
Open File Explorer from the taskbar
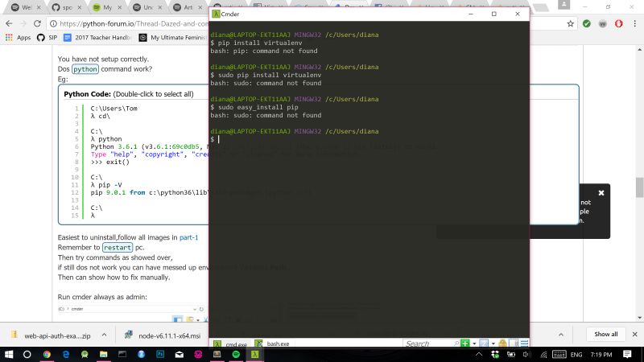click(x=104, y=354)
